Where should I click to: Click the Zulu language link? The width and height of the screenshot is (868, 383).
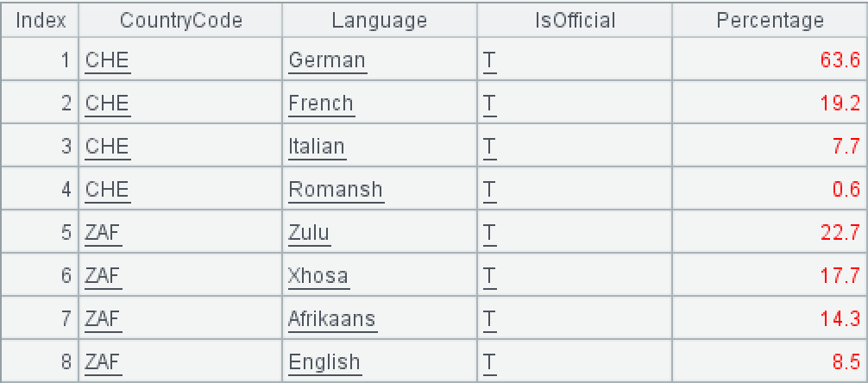click(309, 233)
